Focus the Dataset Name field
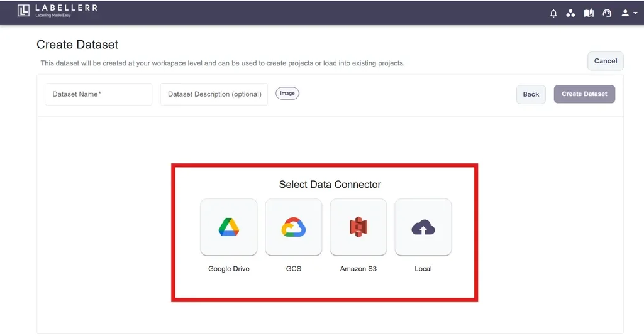The width and height of the screenshot is (644, 336). [99, 94]
